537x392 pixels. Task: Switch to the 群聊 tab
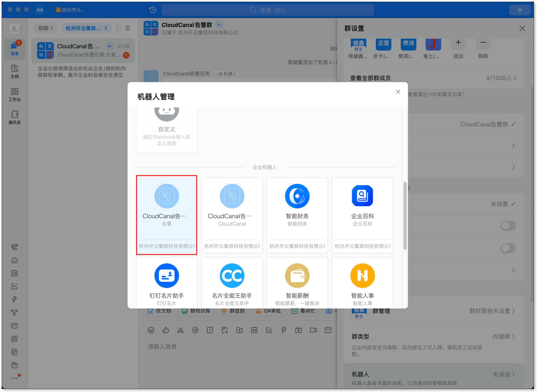coord(45,28)
